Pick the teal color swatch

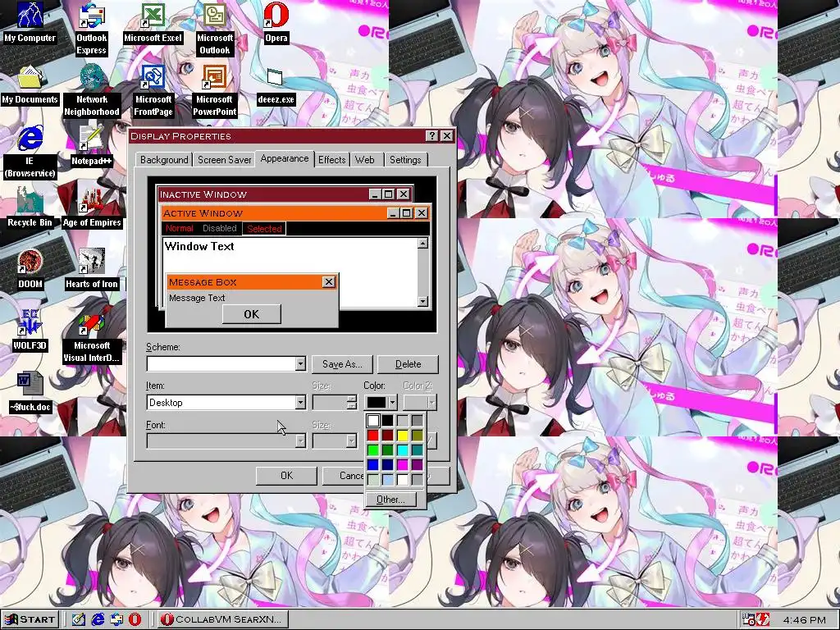417,450
